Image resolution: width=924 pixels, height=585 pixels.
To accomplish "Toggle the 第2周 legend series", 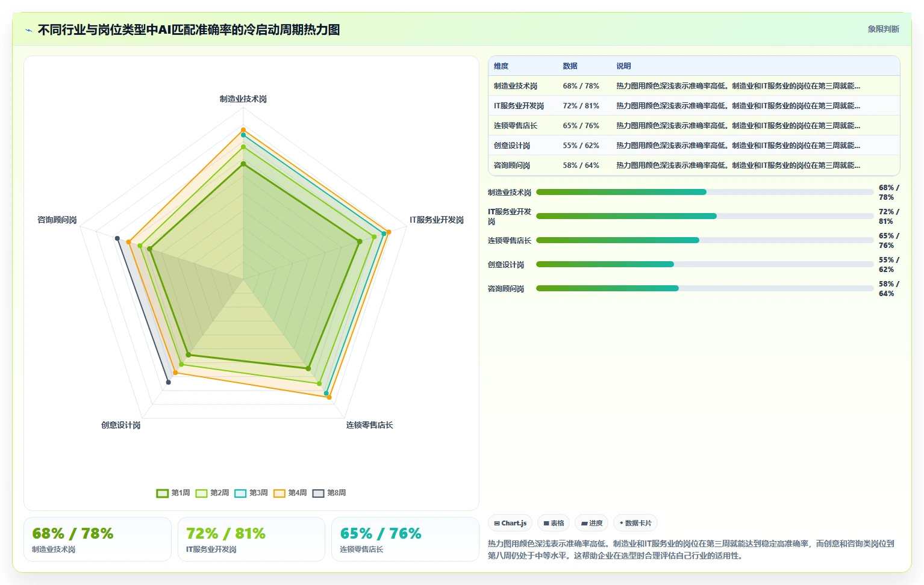I will click(x=212, y=493).
